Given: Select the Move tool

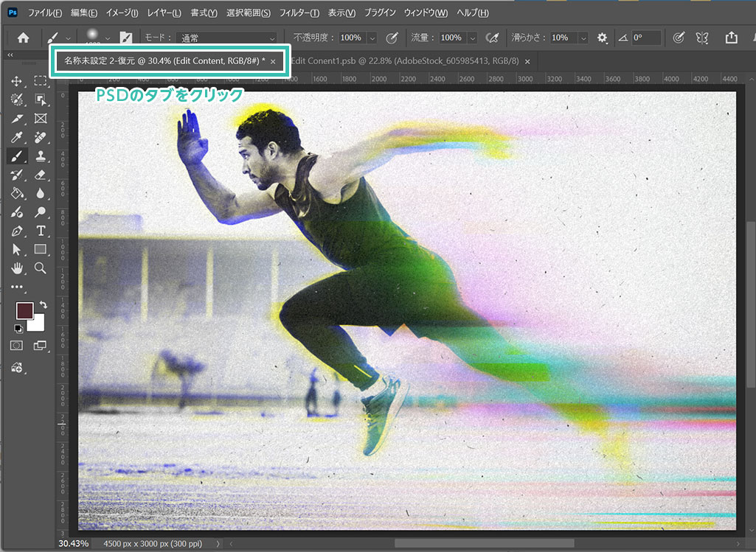Looking at the screenshot, I should point(16,81).
